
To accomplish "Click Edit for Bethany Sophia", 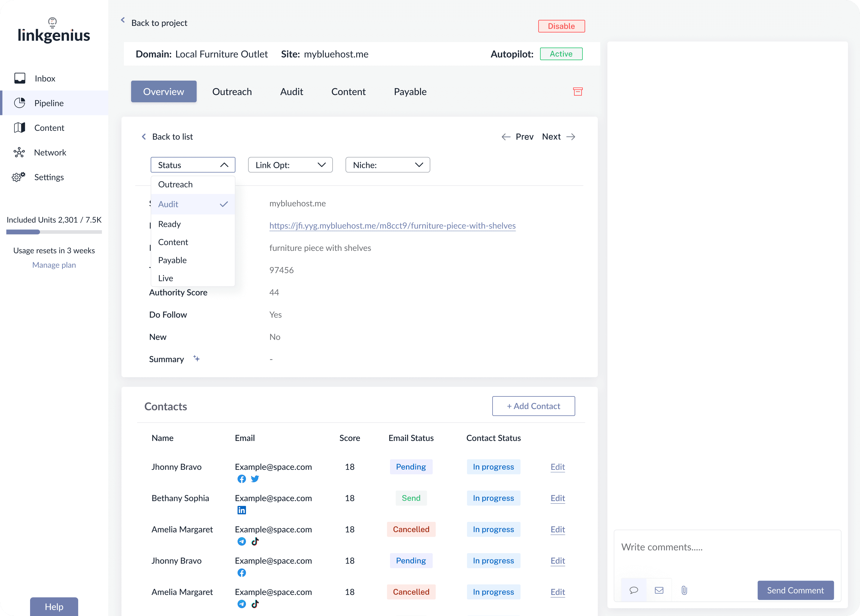I will point(557,498).
